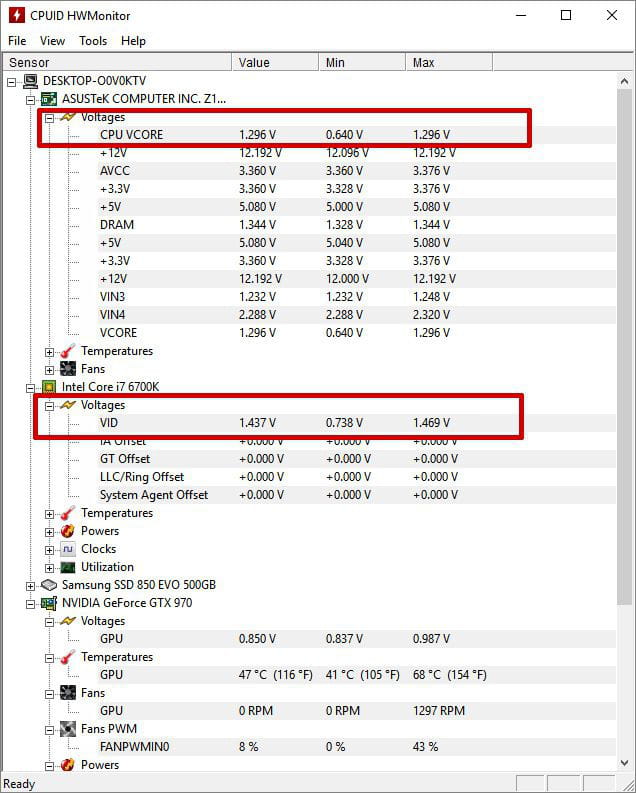Open the Help menu
Screen dimensions: 636x793
(133, 40)
